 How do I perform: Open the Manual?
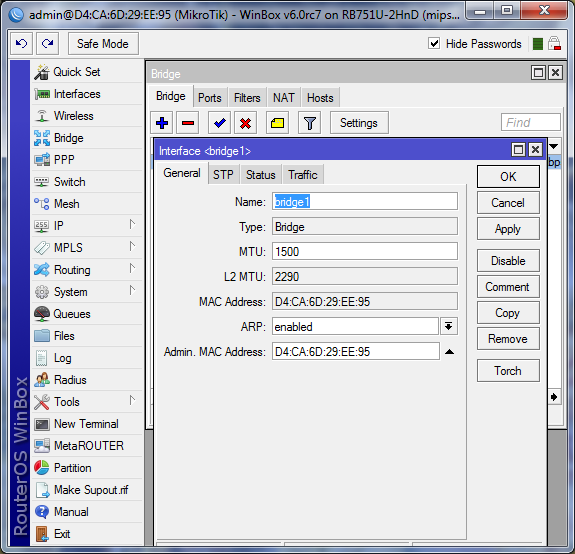point(87,512)
